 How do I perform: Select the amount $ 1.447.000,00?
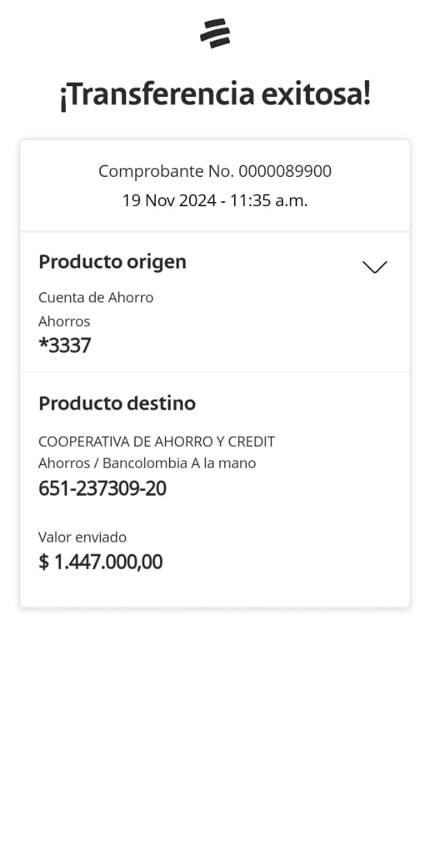[100, 562]
